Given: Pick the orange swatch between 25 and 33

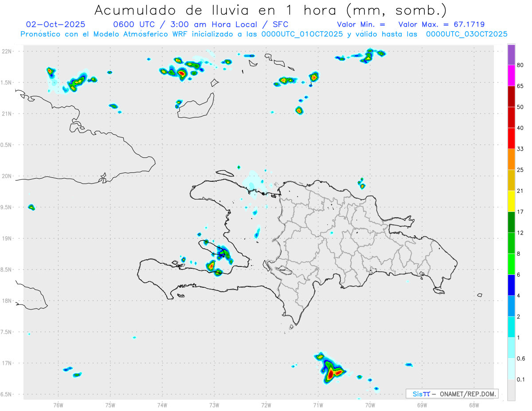Looking at the screenshot, I should click(x=511, y=159).
